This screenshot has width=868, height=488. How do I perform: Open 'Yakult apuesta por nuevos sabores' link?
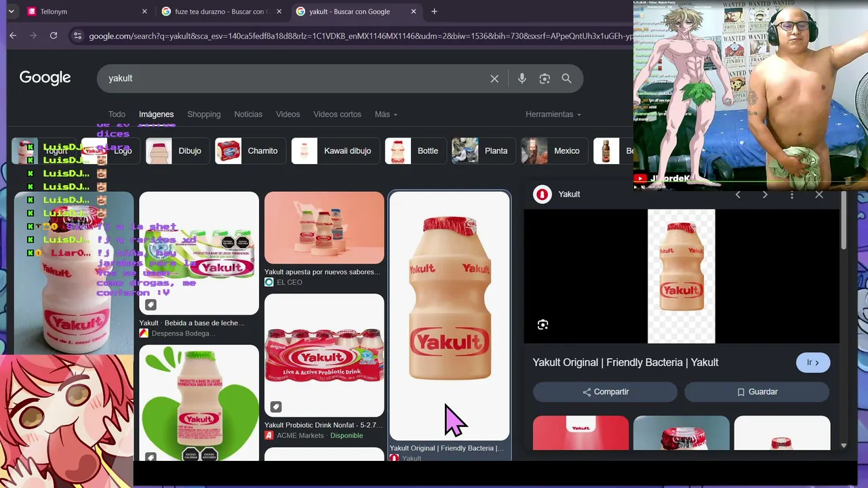pyautogui.click(x=321, y=272)
